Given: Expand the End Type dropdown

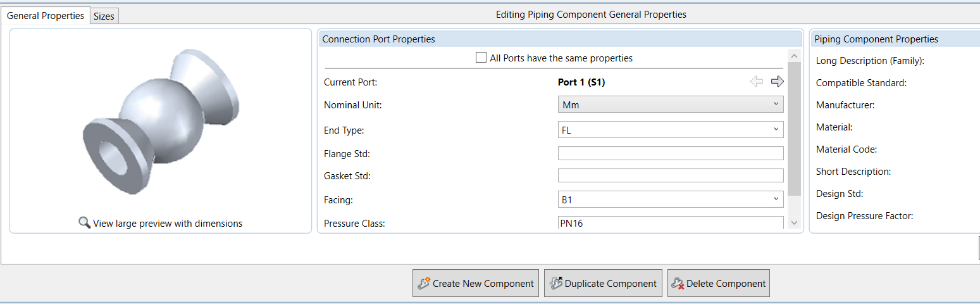Looking at the screenshot, I should [670, 130].
